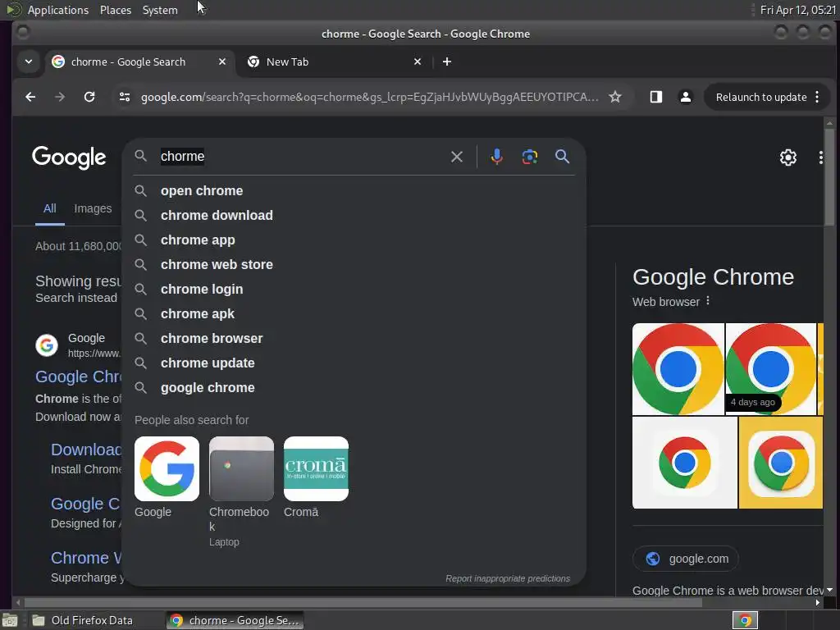Open the tab search dropdown arrow
The width and height of the screenshot is (840, 630).
coord(29,62)
